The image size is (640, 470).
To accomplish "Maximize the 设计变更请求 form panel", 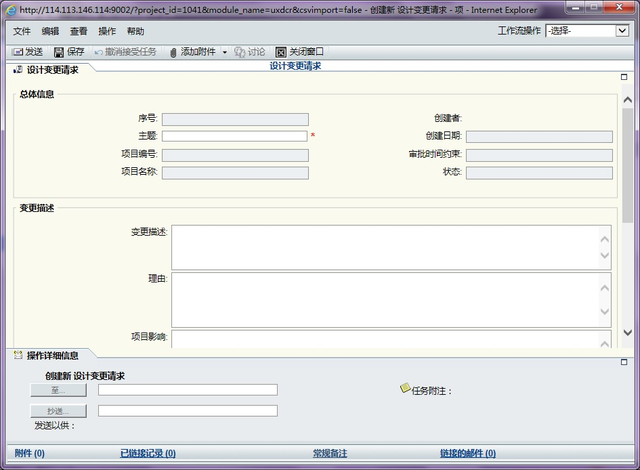I will pos(624,77).
